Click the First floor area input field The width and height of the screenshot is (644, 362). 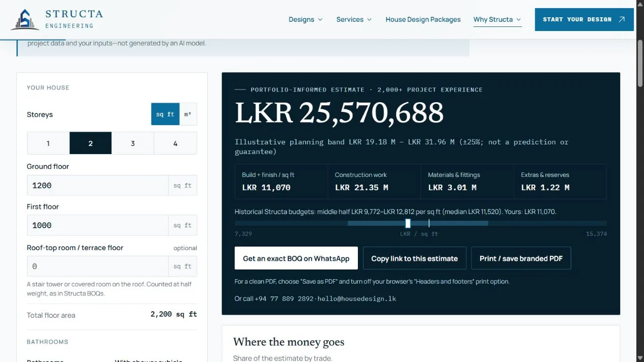tap(98, 225)
